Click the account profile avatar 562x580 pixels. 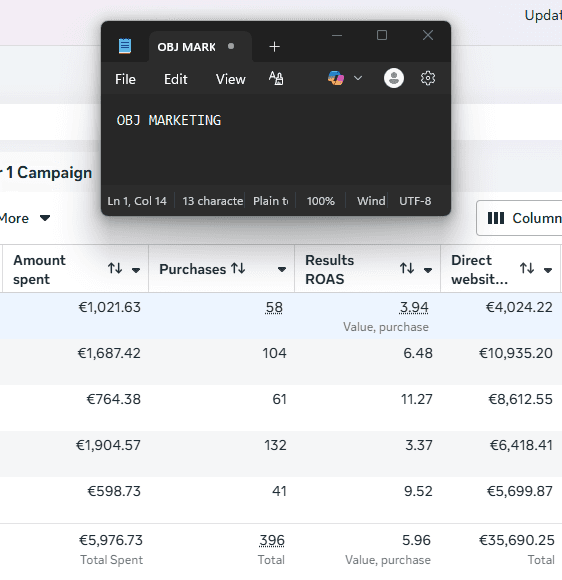pyautogui.click(x=394, y=78)
